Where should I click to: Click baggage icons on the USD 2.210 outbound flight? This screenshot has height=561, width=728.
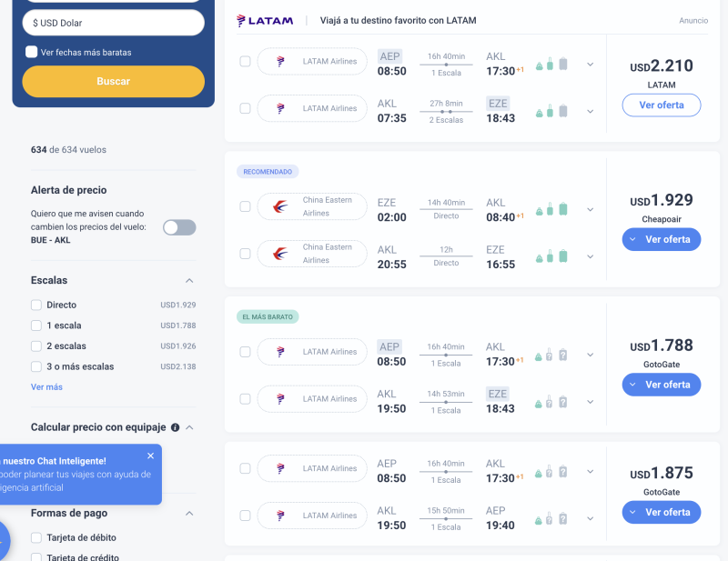(x=551, y=64)
